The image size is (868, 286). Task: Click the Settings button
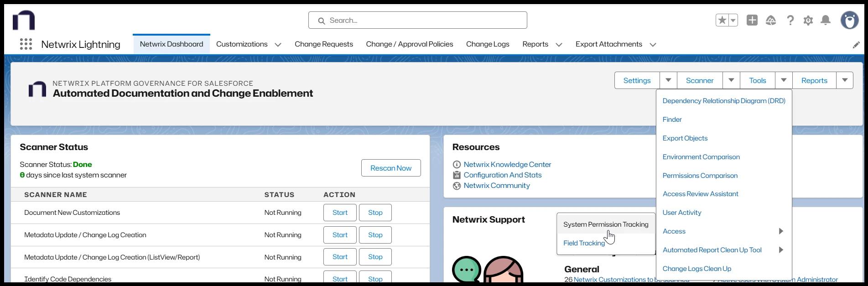[637, 80]
